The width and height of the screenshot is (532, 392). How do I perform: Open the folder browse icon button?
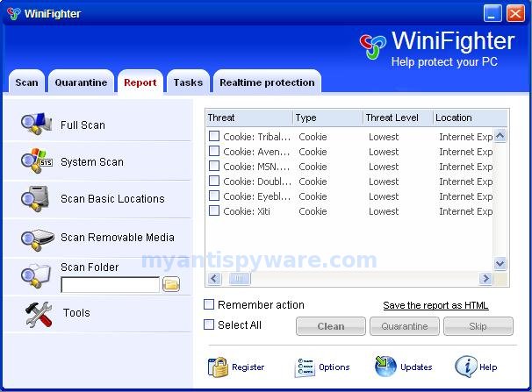[171, 284]
